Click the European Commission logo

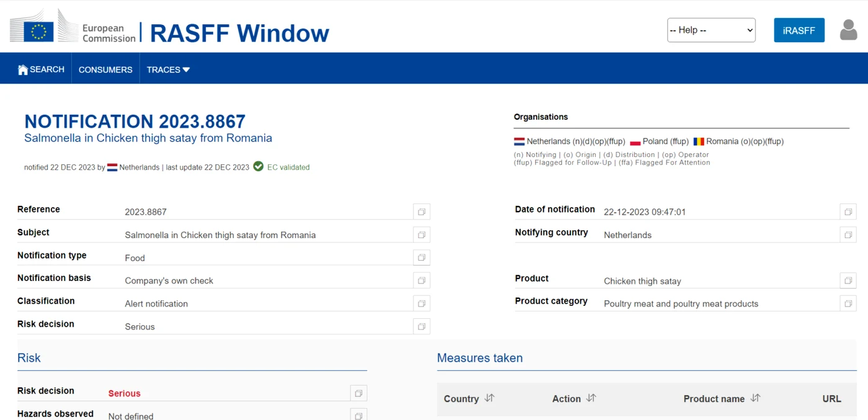coord(73,26)
